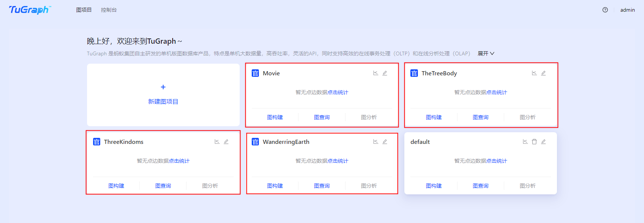Open 图构建 for the WanderringEarth project

click(x=275, y=186)
